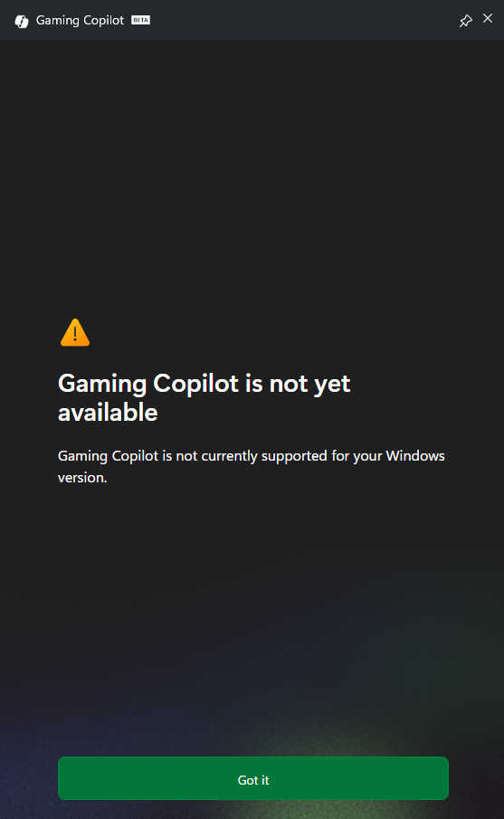Screen dimensions: 504x819
Task: Click the Gaming Copilot title bar text
Action: click(80, 21)
